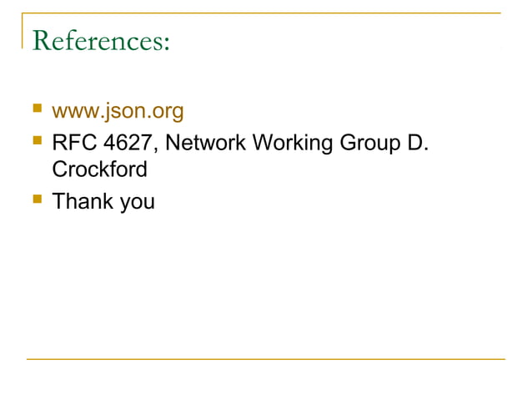Screen dimensions: 532x399
Task: Click the www prefix of the link
Action: pos(76,113)
